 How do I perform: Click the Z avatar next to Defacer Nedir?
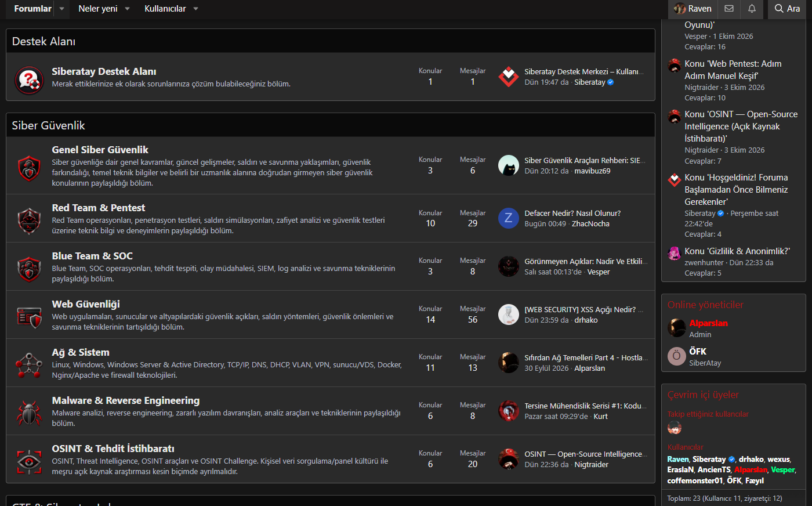[509, 218]
